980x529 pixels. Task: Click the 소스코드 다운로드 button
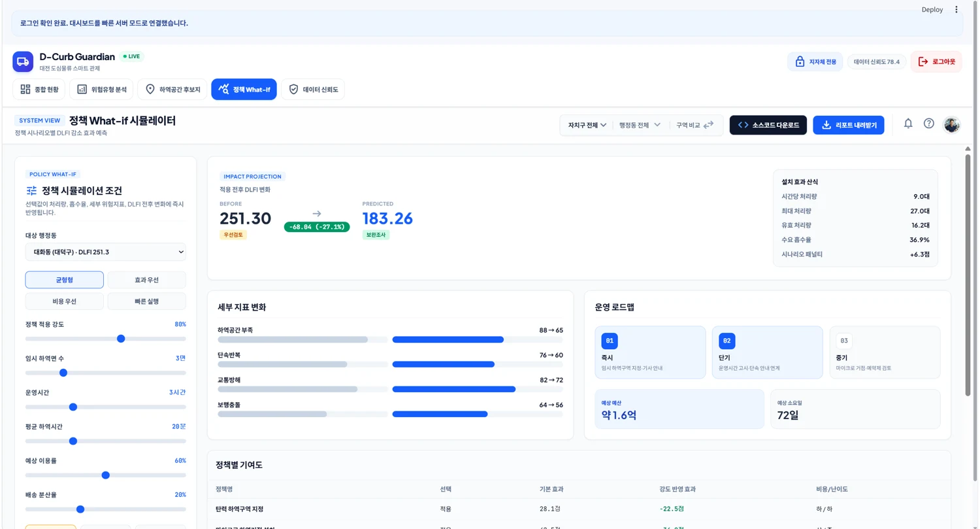pyautogui.click(x=768, y=125)
